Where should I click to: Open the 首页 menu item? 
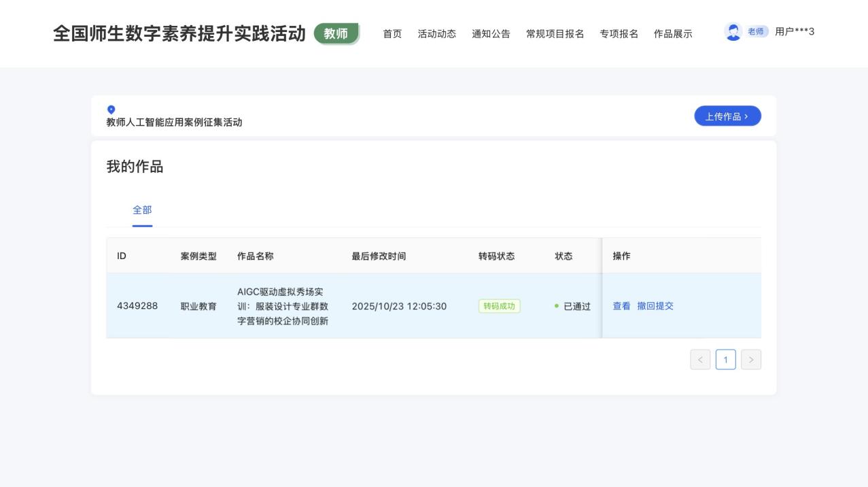[x=392, y=34]
